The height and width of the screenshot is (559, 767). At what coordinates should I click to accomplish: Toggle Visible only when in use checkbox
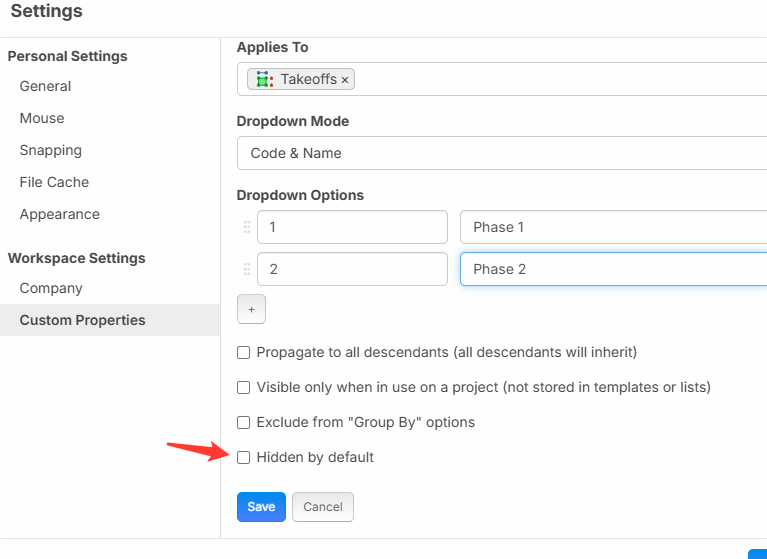pyautogui.click(x=243, y=387)
